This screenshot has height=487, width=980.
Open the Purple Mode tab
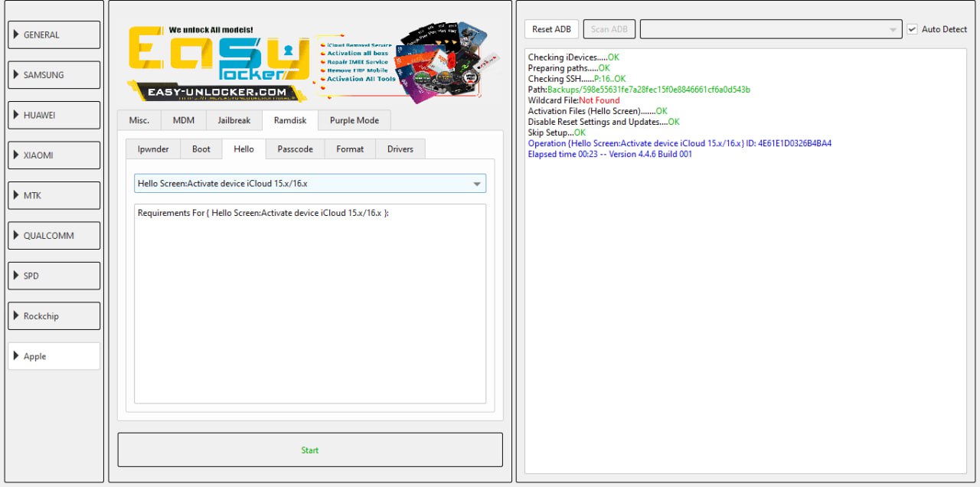(x=354, y=120)
